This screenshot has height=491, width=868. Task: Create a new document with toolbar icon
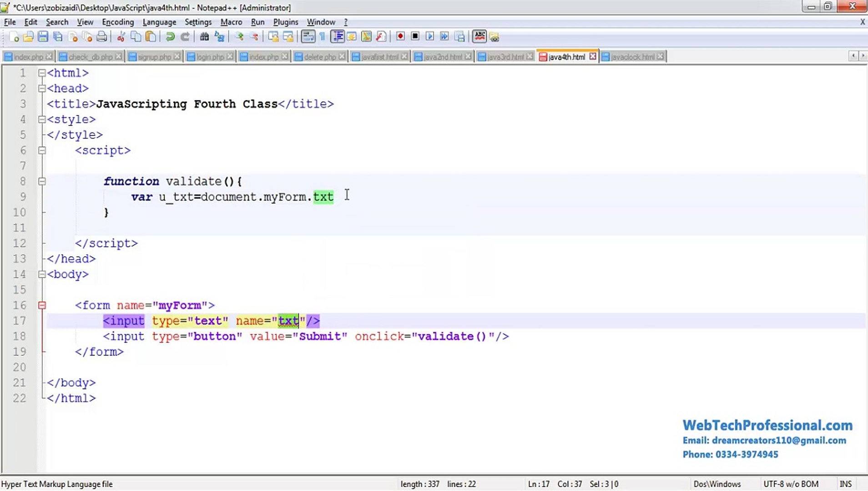[x=14, y=37]
